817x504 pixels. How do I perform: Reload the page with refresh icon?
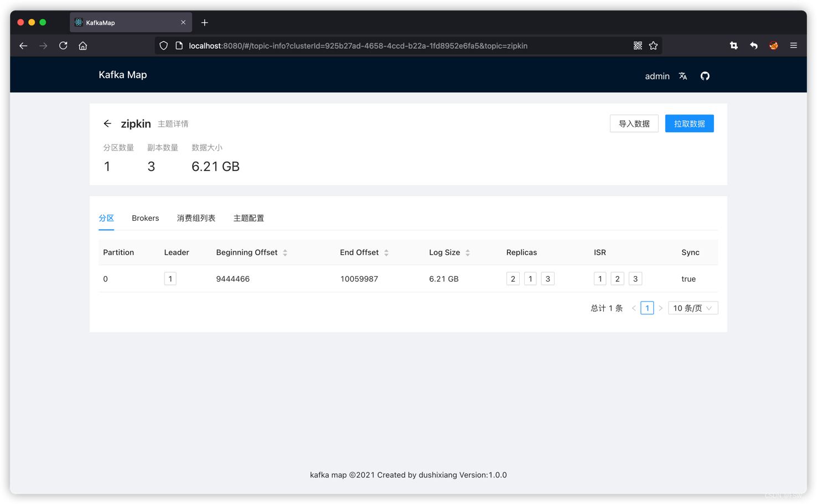63,46
